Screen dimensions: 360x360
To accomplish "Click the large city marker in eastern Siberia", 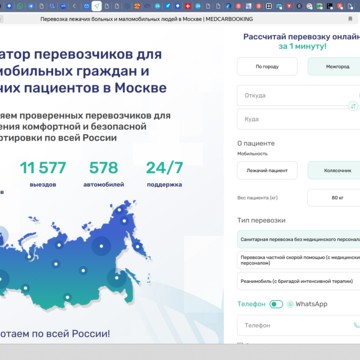I will click(101, 246).
